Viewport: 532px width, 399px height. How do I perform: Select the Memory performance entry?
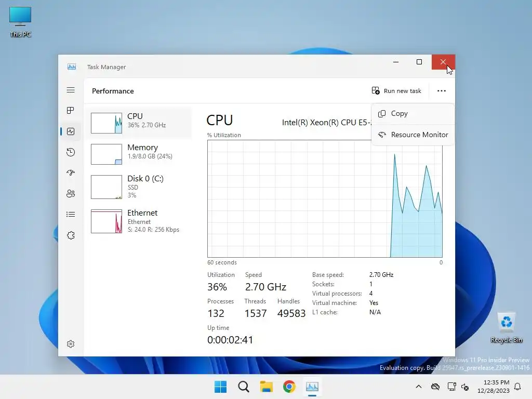point(138,154)
